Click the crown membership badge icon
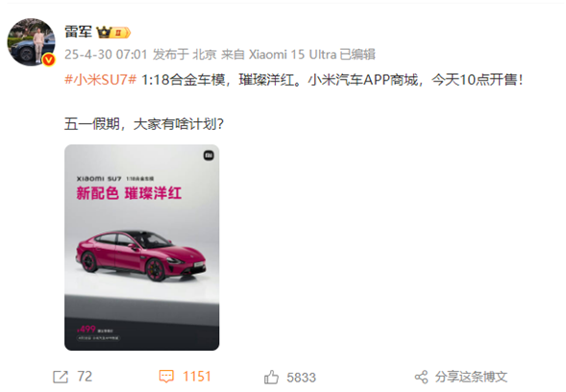 (x=113, y=33)
